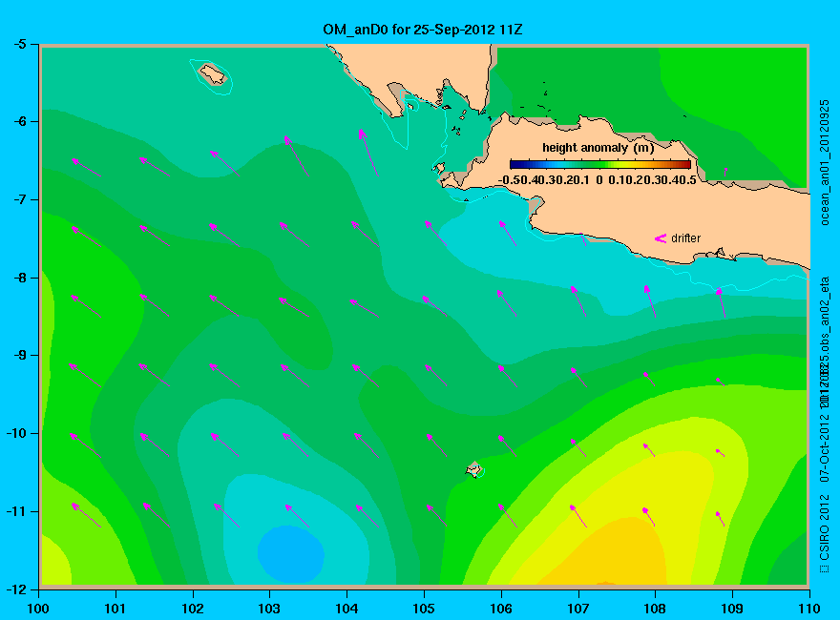This screenshot has width=840, height=620.
Task: Click the x-axis label '106'
Action: point(501,609)
